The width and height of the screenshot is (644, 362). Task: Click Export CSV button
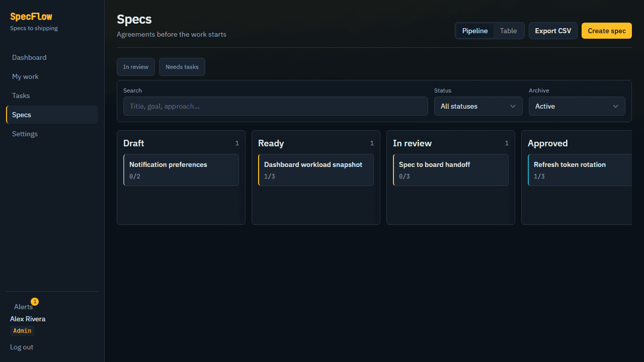[x=553, y=31]
